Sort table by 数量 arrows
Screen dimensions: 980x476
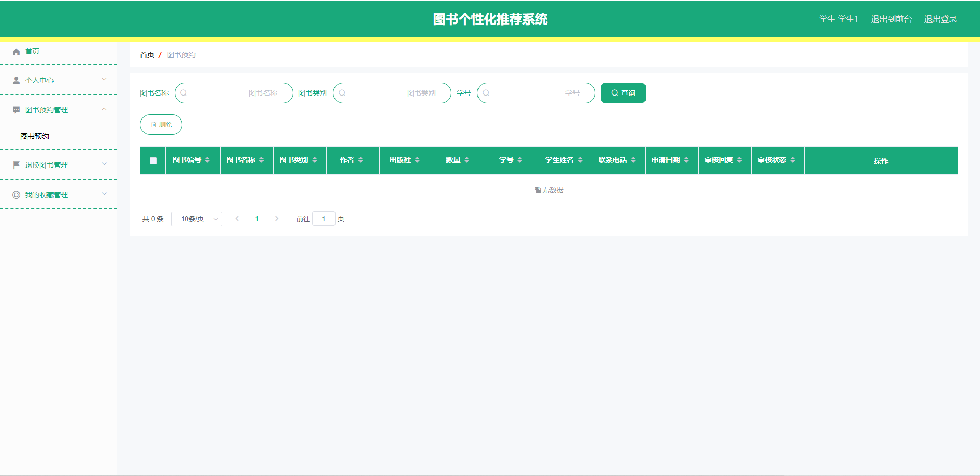click(x=467, y=160)
